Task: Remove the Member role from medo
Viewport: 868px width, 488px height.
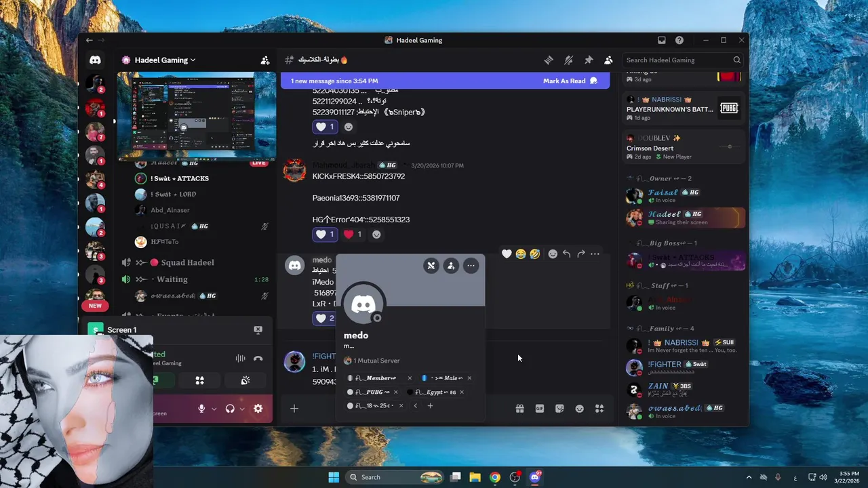Action: [410, 378]
